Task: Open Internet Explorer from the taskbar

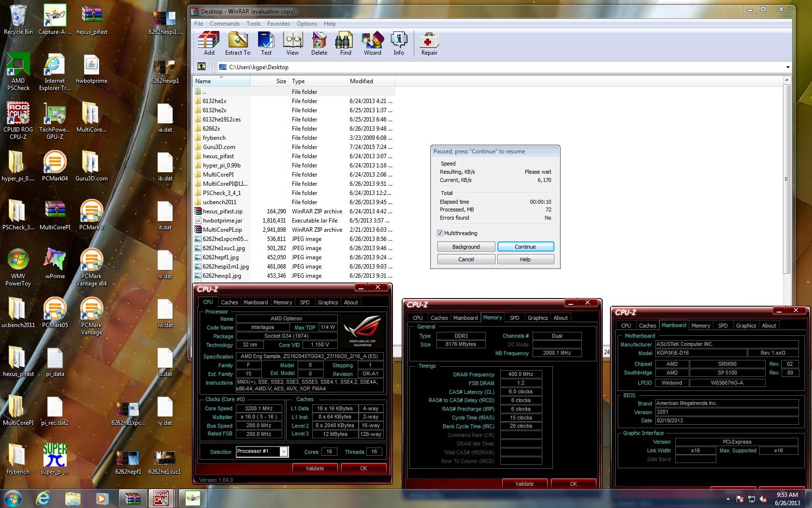Action: (43, 498)
